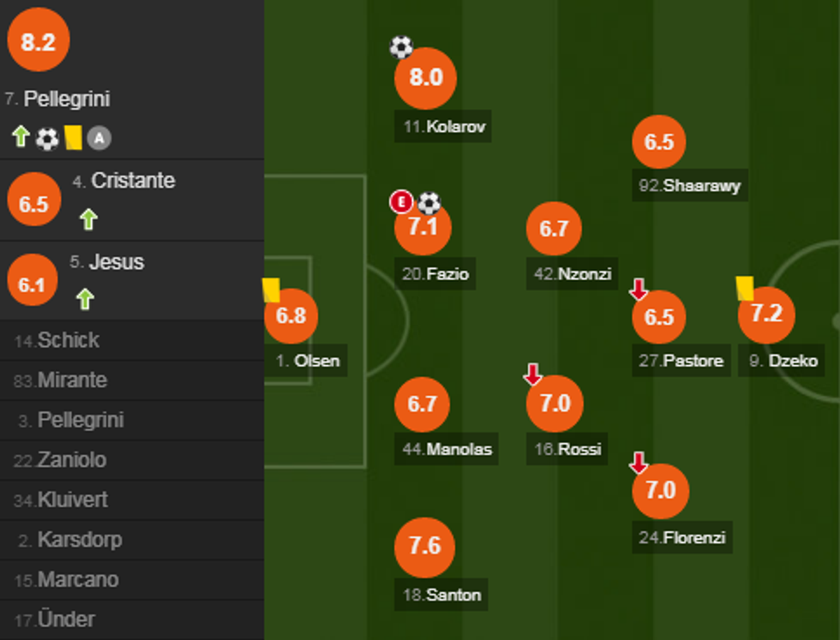The height and width of the screenshot is (640, 840).
Task: Click Dzeko's yellow card icon
Action: [744, 288]
